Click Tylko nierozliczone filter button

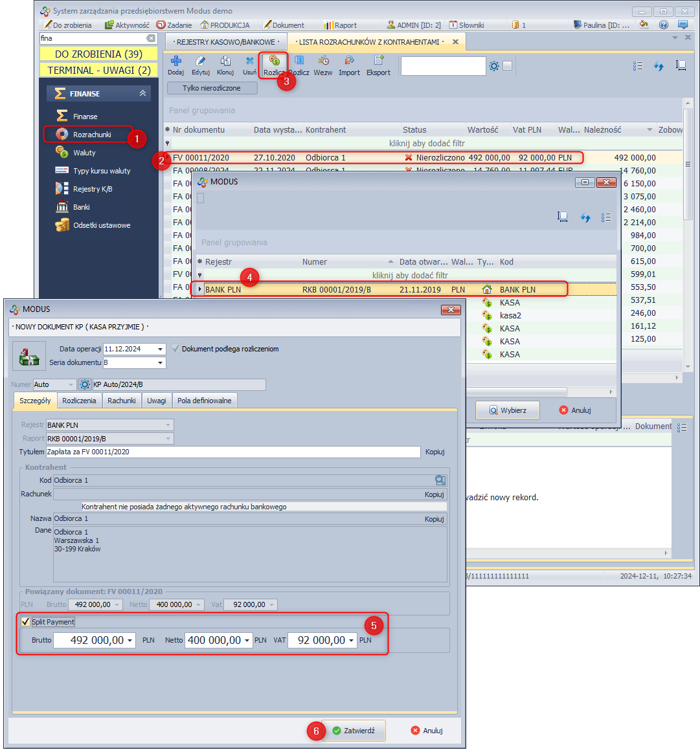(x=212, y=88)
